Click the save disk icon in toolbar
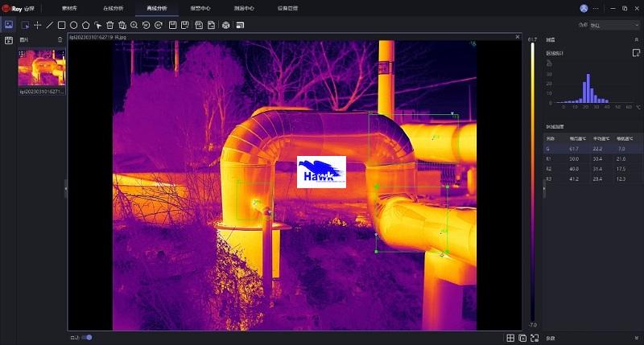This screenshot has width=644, height=345. pyautogui.click(x=172, y=25)
